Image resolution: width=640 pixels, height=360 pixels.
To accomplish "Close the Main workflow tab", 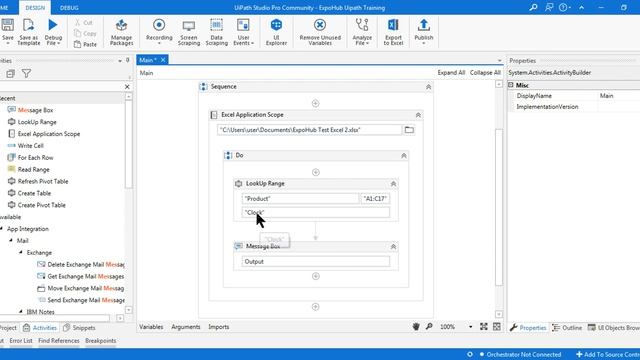I will [x=163, y=60].
